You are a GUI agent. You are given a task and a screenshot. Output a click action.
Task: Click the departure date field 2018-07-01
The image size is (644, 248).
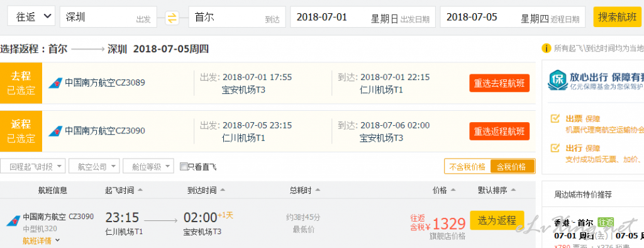pyautogui.click(x=363, y=17)
